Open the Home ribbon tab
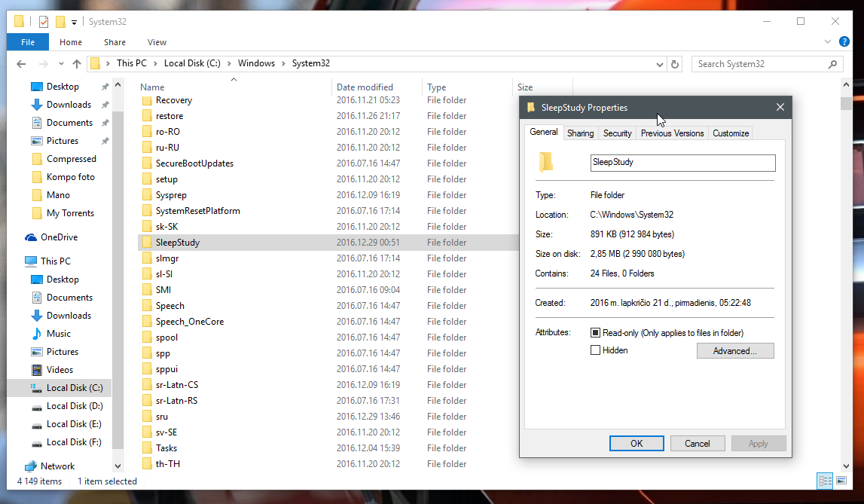The height and width of the screenshot is (504, 864). 71,42
